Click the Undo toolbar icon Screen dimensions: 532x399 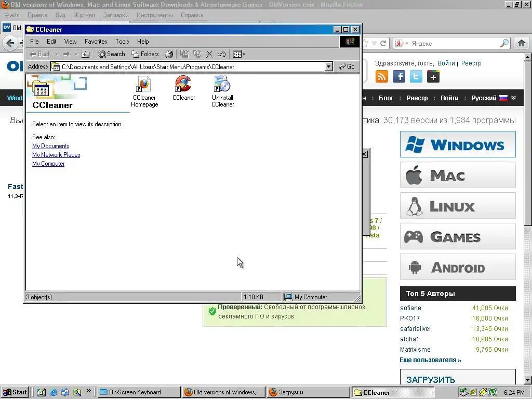[x=221, y=54]
